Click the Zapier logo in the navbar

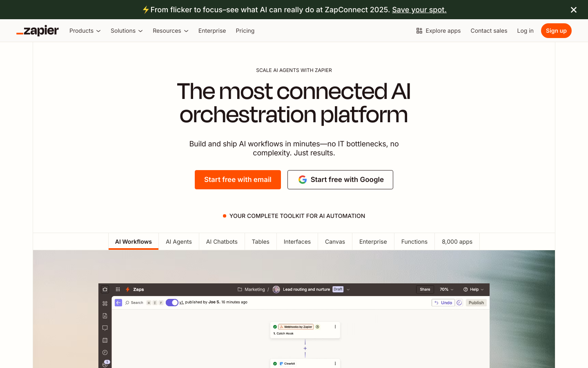[38, 31]
